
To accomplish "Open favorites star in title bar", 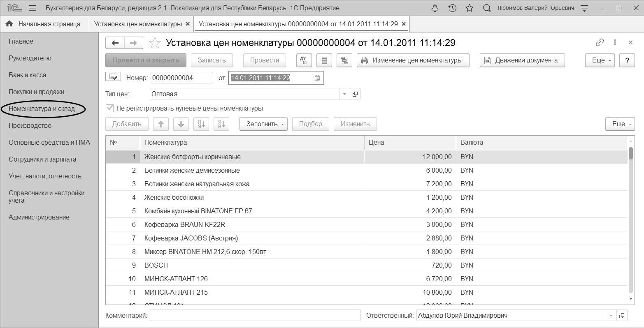I will [x=470, y=8].
